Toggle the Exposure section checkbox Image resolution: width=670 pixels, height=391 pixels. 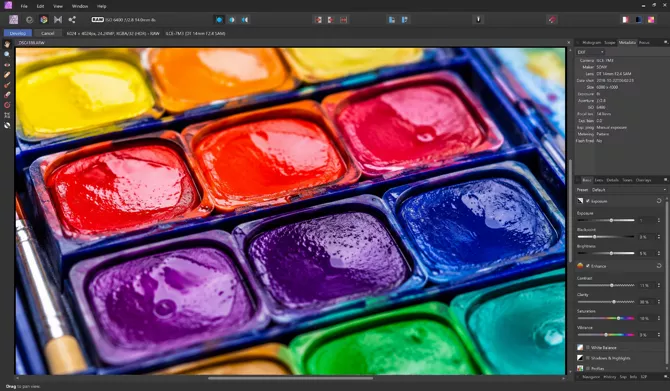588,201
